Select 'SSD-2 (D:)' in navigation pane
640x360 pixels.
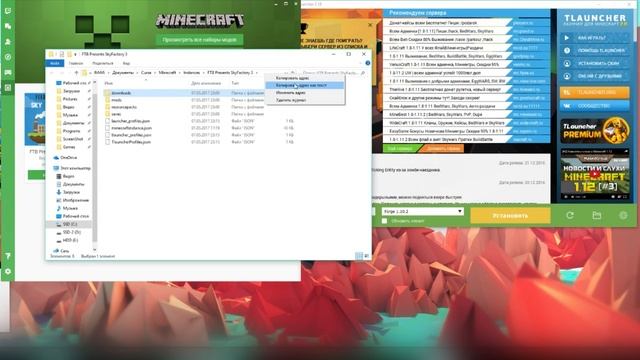[x=71, y=232]
